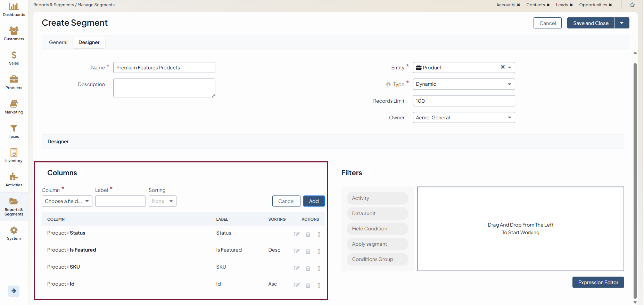Open the Type dropdown showing Dynamic

click(463, 84)
